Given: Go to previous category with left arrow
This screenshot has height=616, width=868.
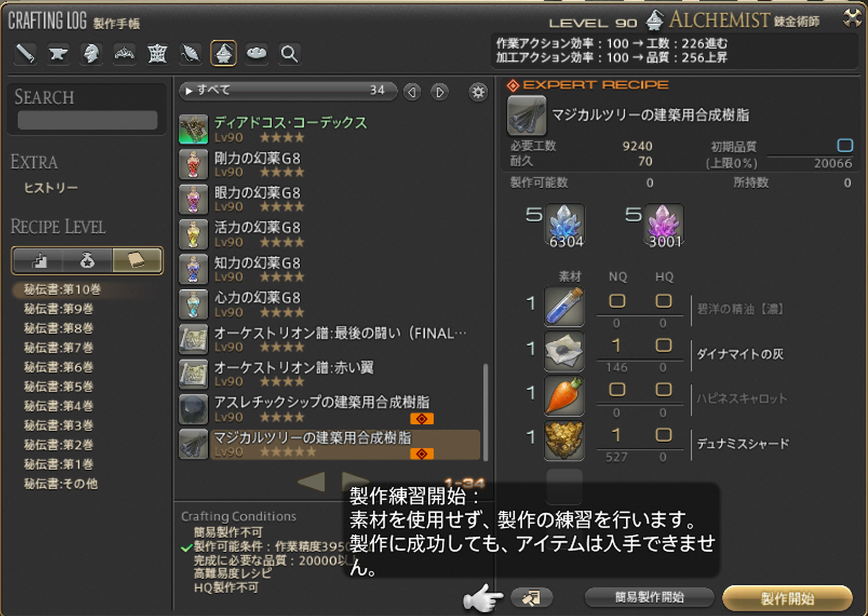Looking at the screenshot, I should point(412,92).
